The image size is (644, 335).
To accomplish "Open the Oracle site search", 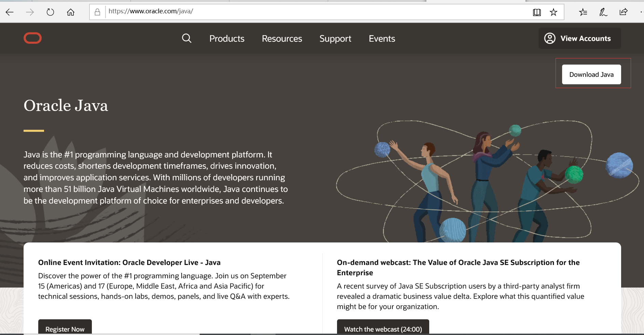I will [x=186, y=38].
